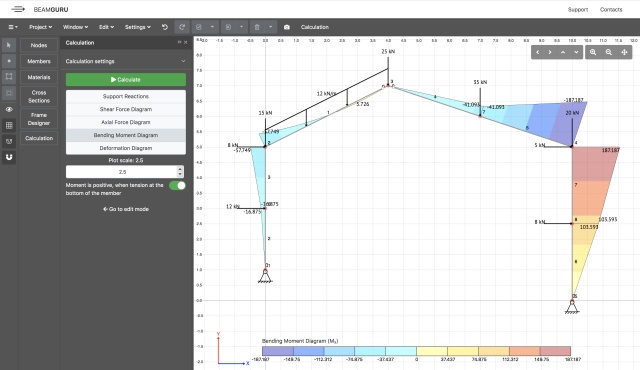Pan view left with the arrow icon
This screenshot has width=640, height=370.
pos(538,52)
